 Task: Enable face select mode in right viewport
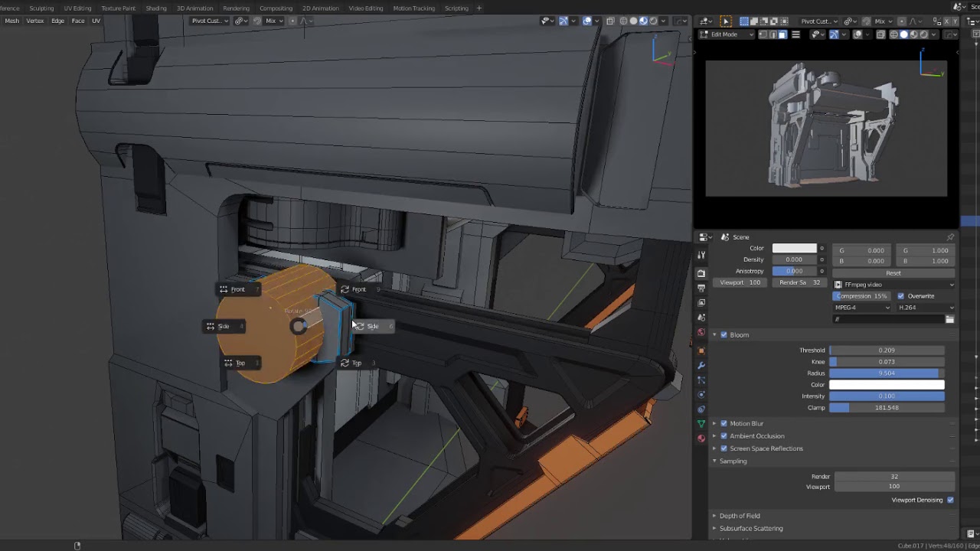[x=782, y=34]
